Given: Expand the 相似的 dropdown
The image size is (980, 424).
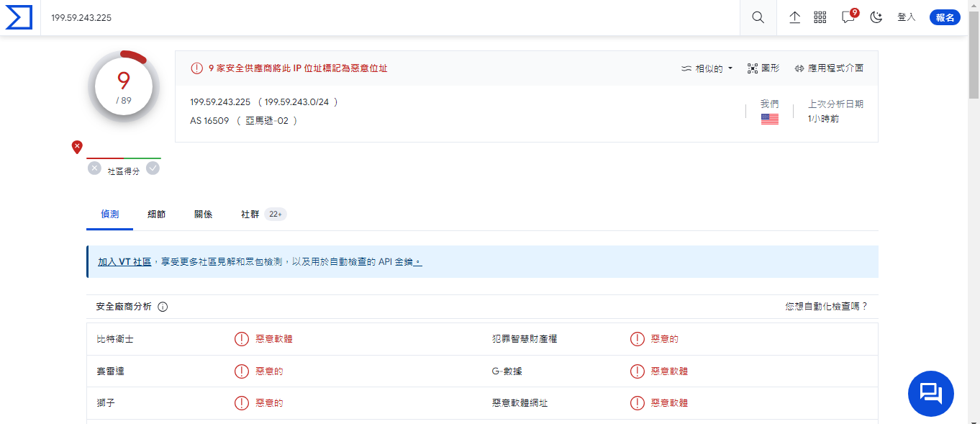Looking at the screenshot, I should [x=707, y=68].
